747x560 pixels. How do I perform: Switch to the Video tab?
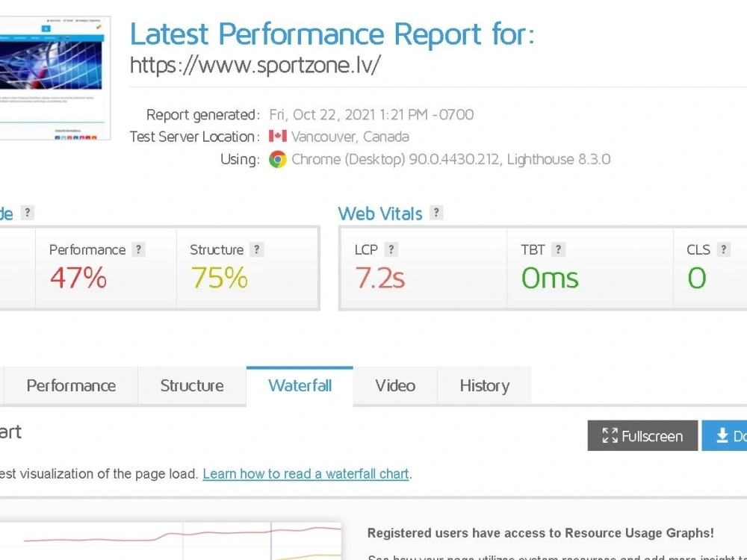[x=395, y=386]
